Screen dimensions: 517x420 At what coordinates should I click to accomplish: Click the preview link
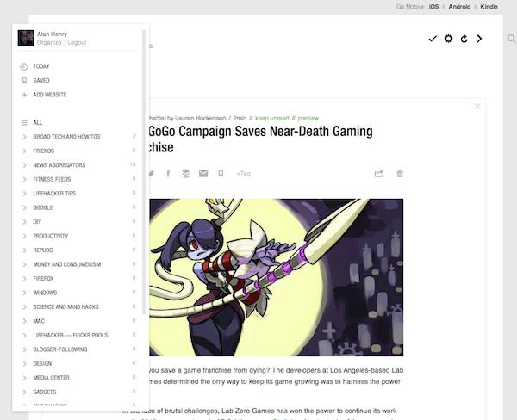point(308,118)
